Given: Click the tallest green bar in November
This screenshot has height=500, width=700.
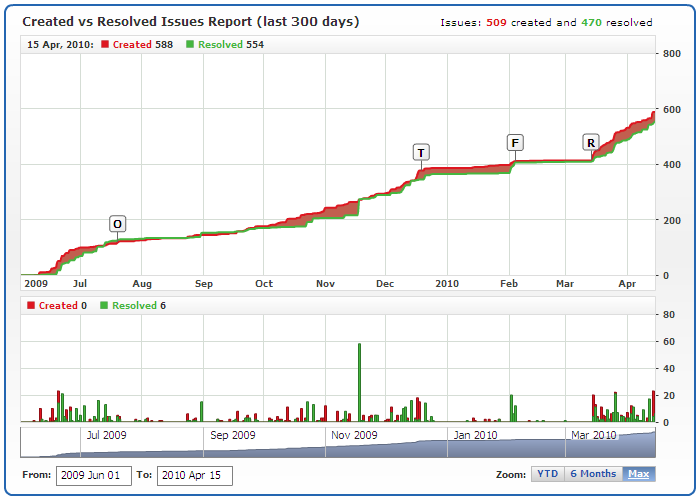Looking at the screenshot, I should click(x=359, y=382).
